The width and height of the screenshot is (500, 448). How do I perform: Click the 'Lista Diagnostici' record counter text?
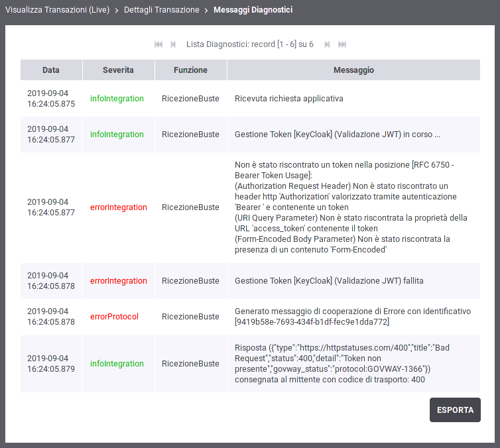coord(250,44)
